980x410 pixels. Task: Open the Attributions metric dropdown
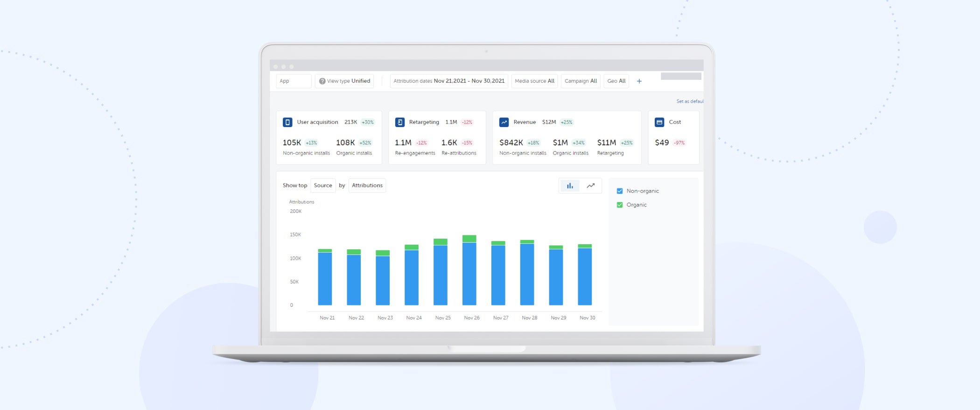coord(367,185)
